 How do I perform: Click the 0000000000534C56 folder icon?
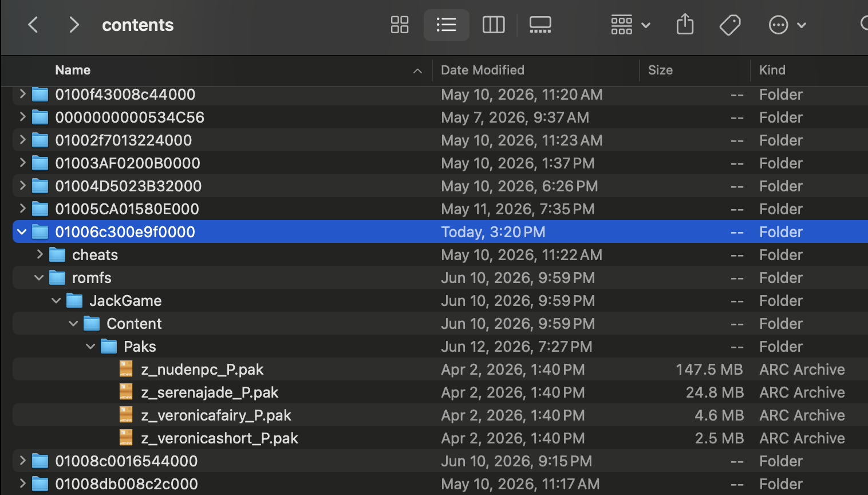coord(40,117)
